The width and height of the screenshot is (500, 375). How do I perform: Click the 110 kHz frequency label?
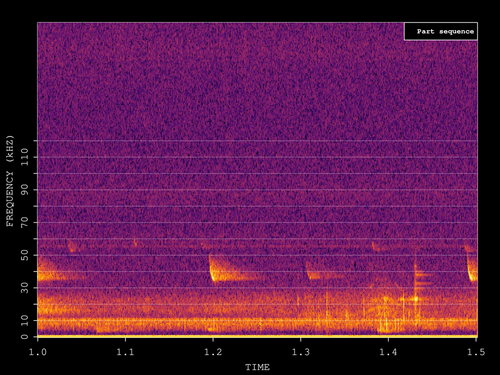(x=25, y=157)
